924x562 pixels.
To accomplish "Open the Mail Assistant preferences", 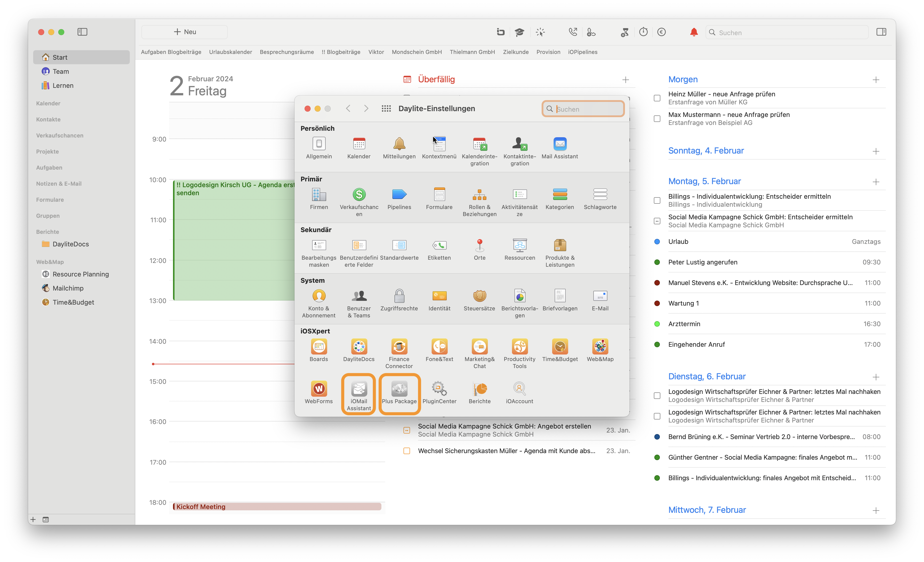I will (x=560, y=148).
